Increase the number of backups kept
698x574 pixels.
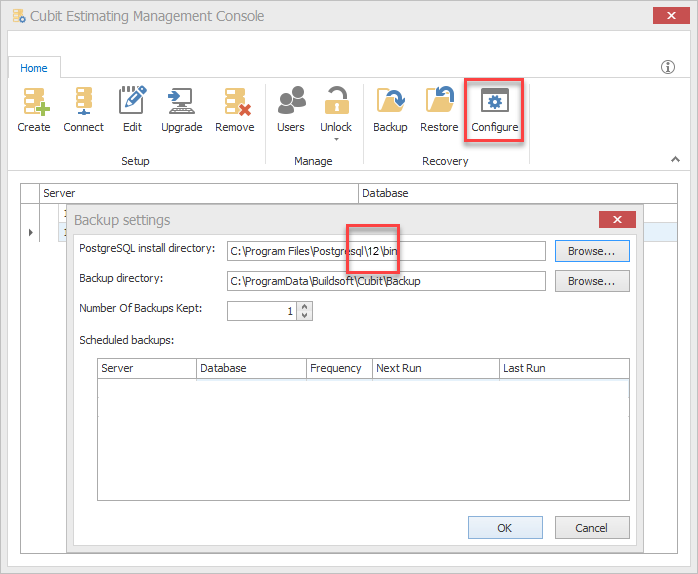(x=304, y=306)
